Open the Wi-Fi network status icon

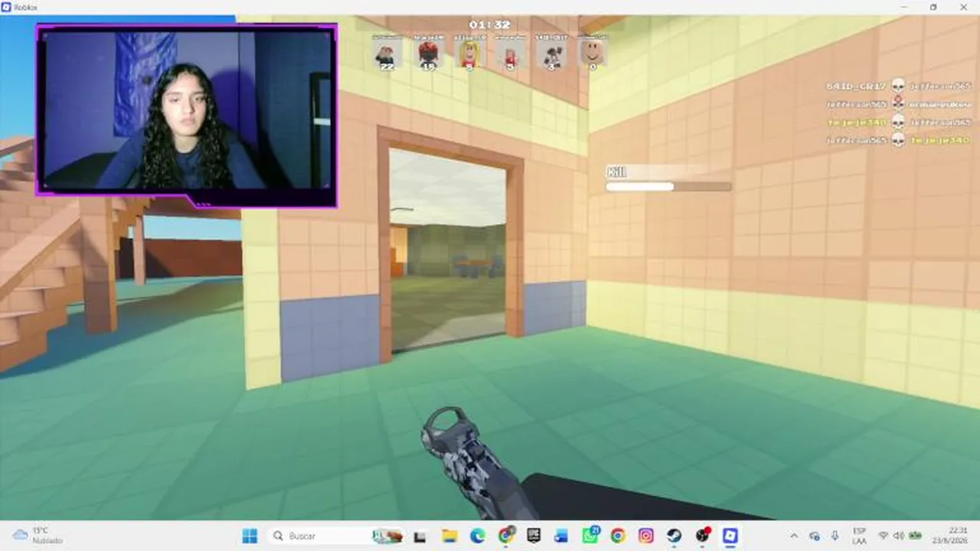point(884,536)
